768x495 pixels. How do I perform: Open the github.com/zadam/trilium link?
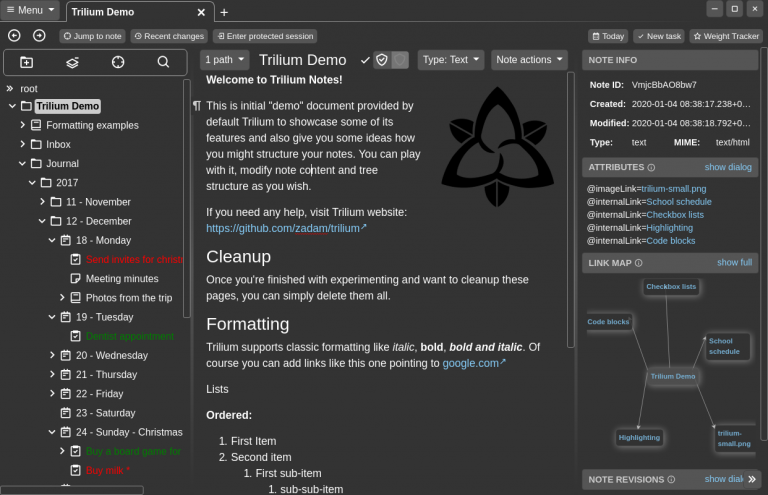point(285,228)
